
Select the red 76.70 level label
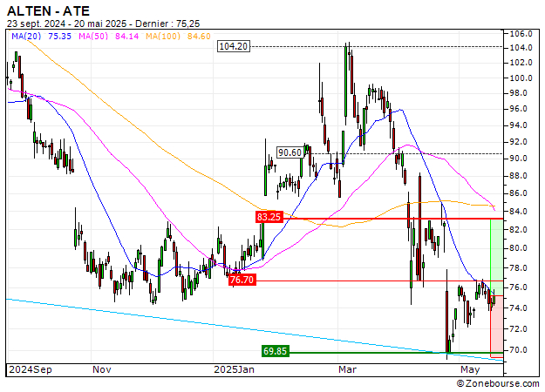click(x=242, y=280)
